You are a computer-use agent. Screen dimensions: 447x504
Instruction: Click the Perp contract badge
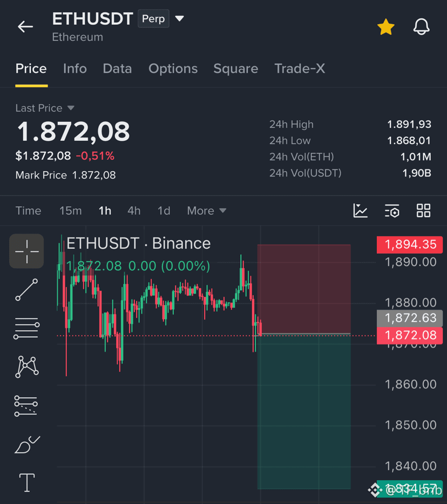point(153,19)
